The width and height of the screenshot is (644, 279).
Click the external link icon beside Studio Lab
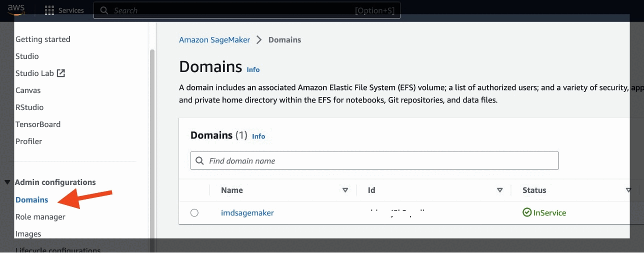pos(61,73)
